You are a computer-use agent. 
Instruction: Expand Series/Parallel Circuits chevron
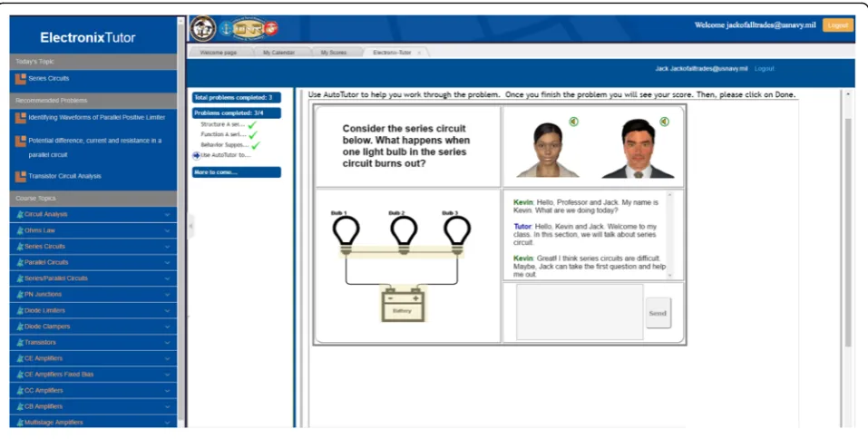click(x=167, y=279)
